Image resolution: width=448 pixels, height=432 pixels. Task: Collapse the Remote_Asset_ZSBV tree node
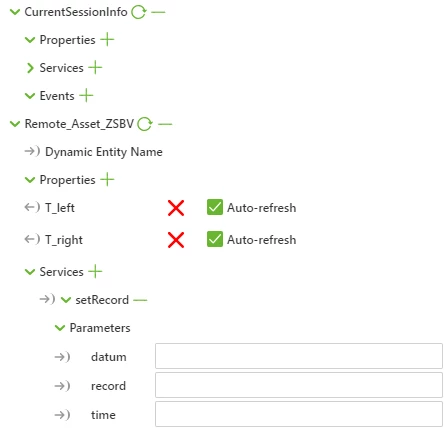[15, 124]
